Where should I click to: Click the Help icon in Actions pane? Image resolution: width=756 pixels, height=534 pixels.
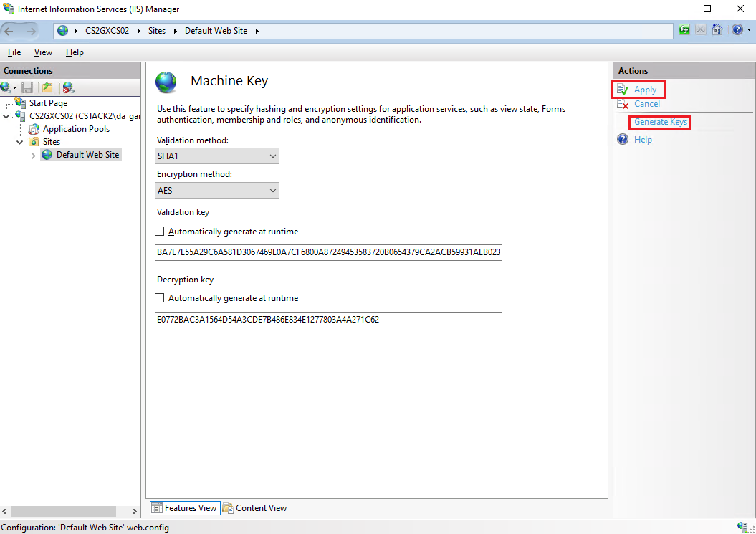(x=623, y=139)
